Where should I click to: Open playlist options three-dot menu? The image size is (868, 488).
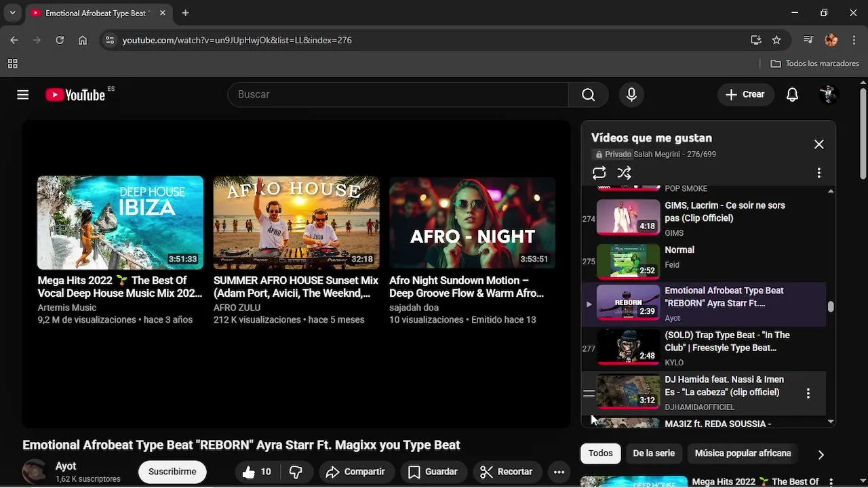(818, 173)
